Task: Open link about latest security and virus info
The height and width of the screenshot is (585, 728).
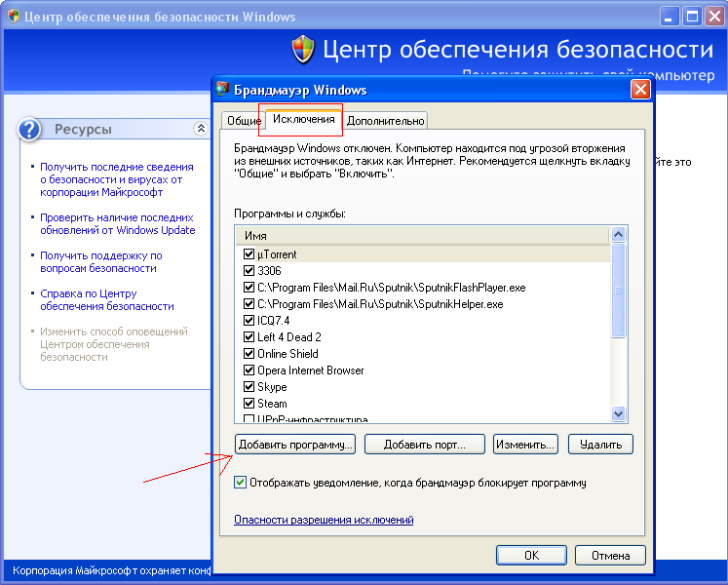Action: 117,179
